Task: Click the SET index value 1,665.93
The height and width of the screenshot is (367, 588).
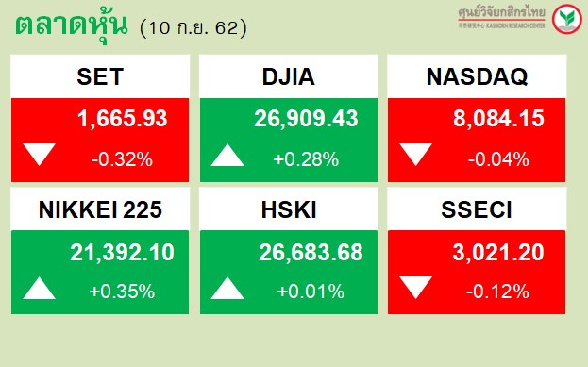Action: pyautogui.click(x=123, y=119)
